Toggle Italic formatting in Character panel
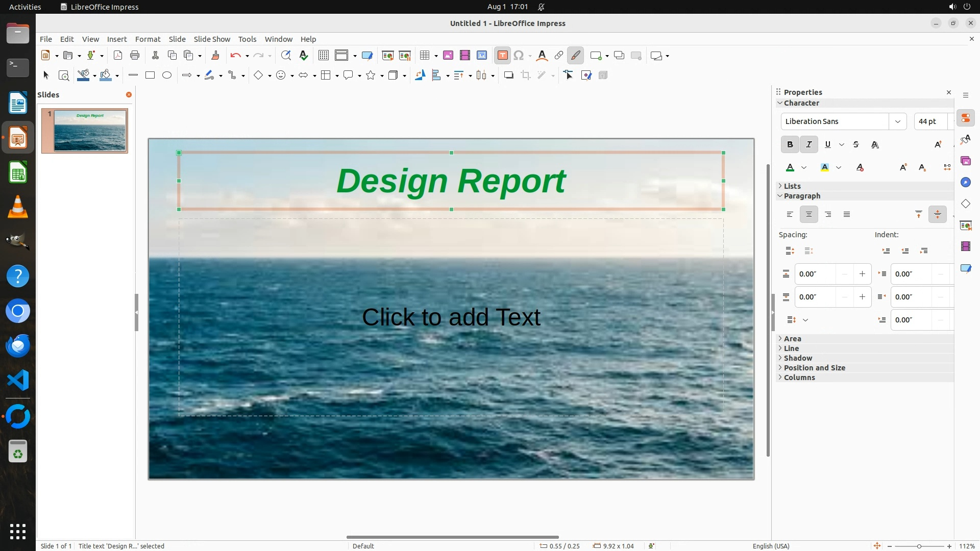 [808, 145]
